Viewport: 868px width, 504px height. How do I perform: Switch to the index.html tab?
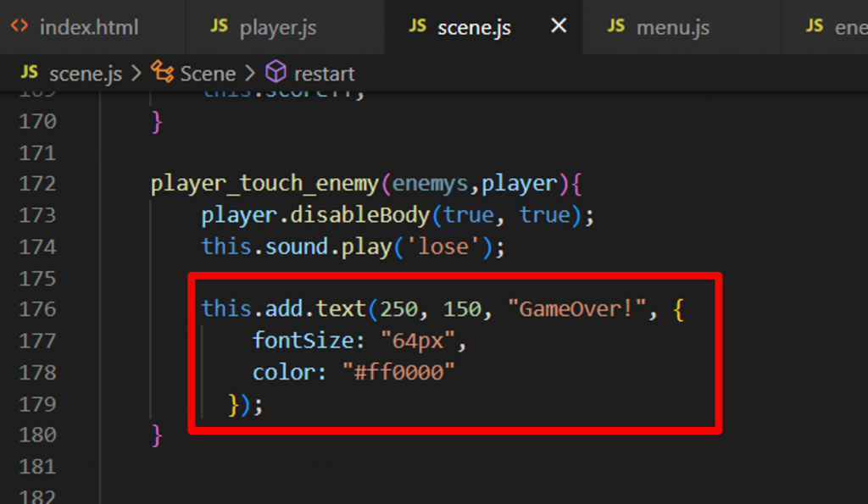coord(92,27)
